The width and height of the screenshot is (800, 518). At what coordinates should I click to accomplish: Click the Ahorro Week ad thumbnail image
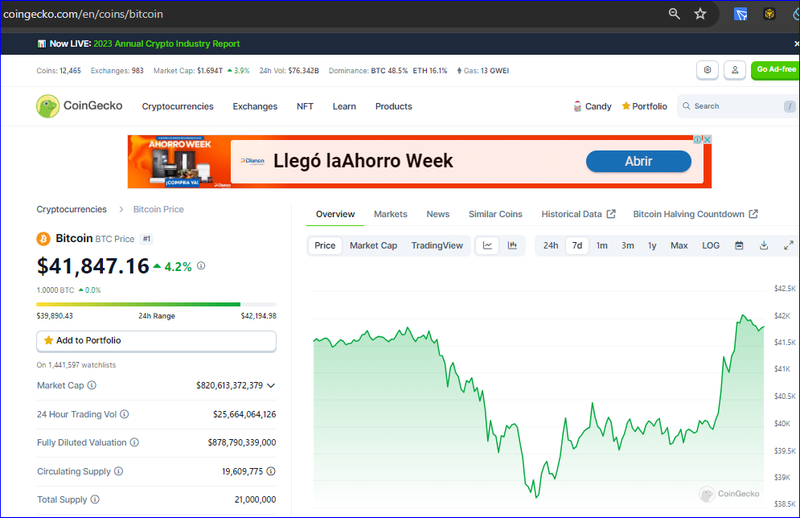pos(179,162)
